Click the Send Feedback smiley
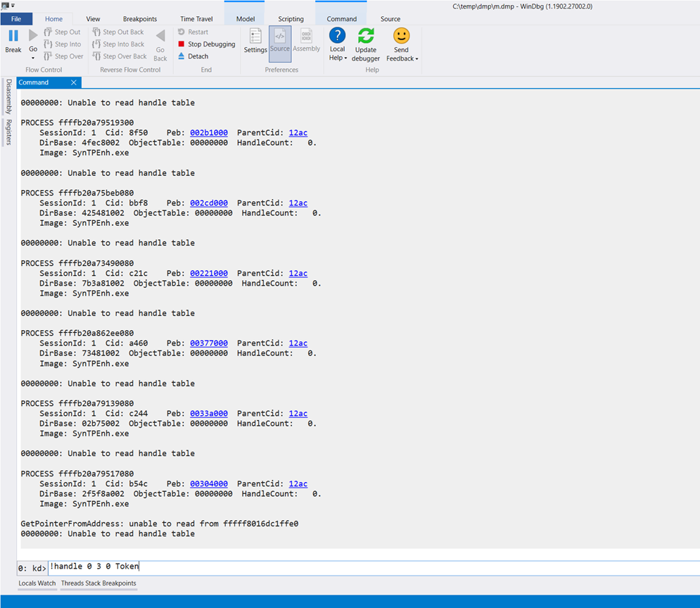700x608 pixels. tap(401, 36)
